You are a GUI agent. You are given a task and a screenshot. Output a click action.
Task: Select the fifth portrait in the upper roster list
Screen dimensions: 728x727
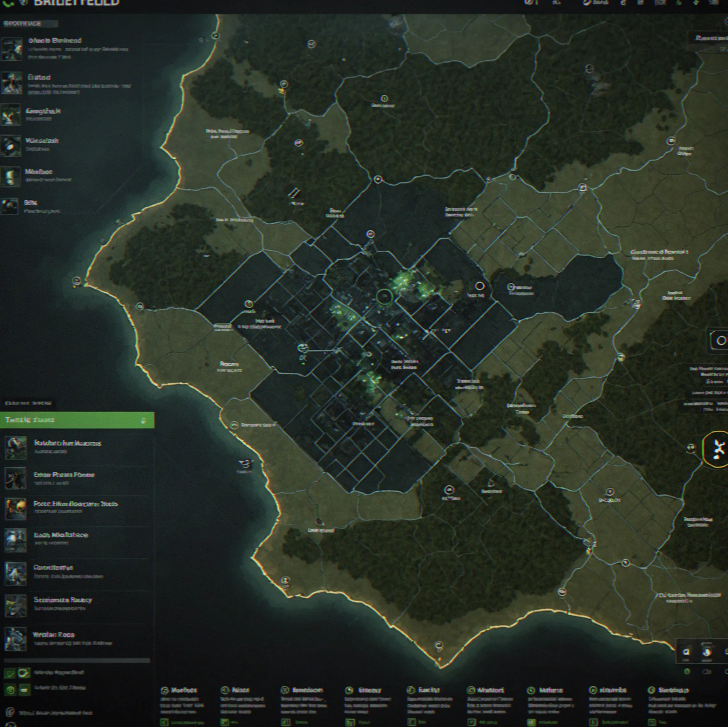coord(10,176)
